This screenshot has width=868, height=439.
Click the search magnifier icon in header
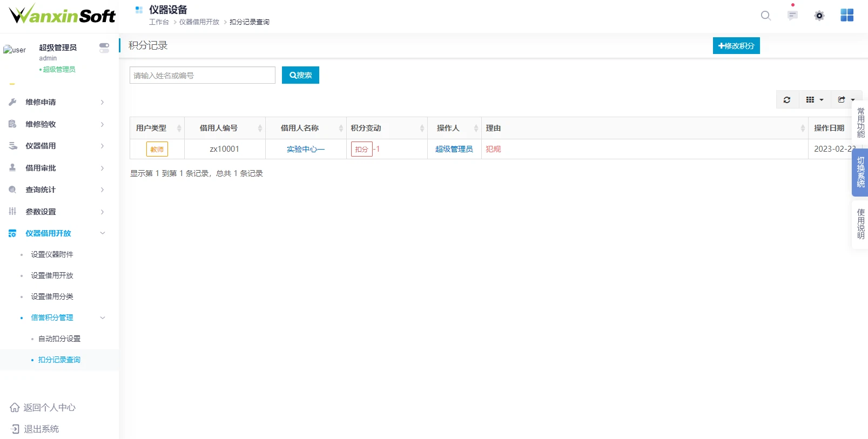click(765, 16)
